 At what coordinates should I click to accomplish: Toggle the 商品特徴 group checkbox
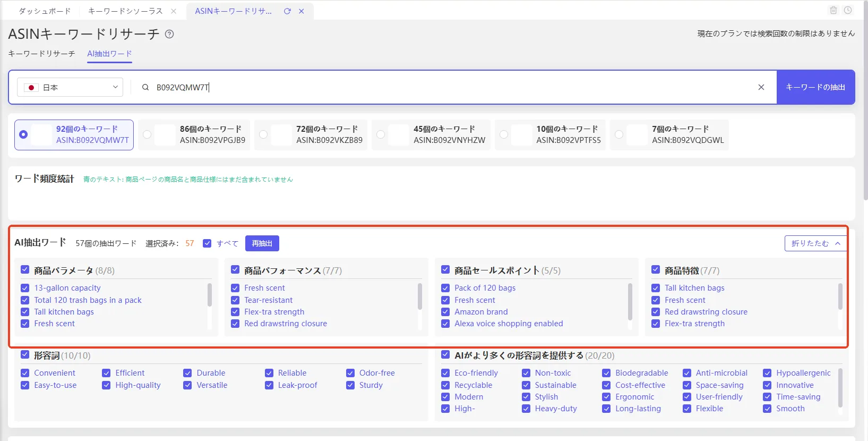(x=656, y=269)
